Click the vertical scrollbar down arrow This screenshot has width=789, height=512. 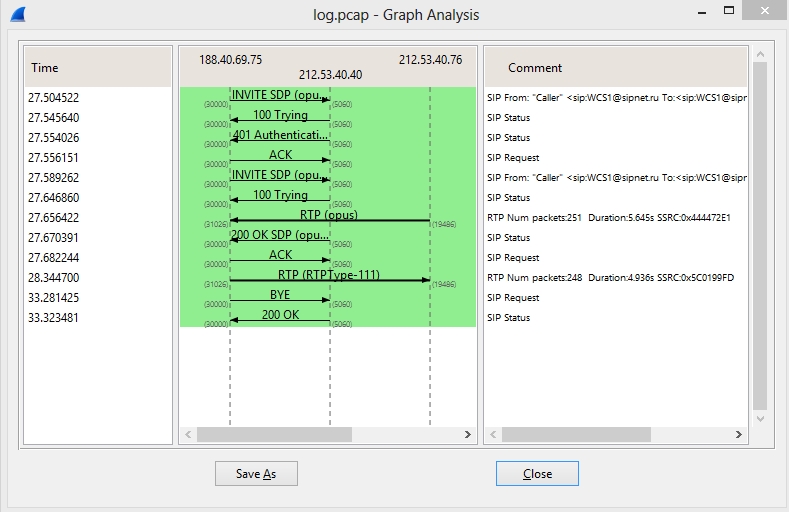(760, 420)
